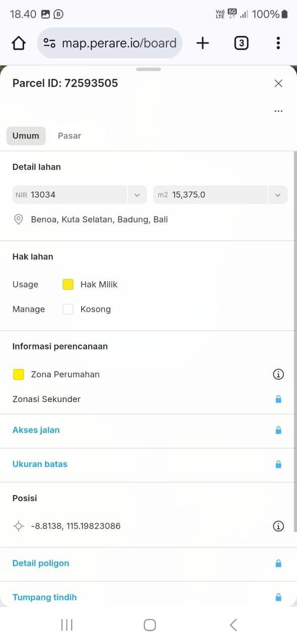This screenshot has width=297, height=644.
Task: Tap the crosshair position icon
Action: [x=19, y=526]
